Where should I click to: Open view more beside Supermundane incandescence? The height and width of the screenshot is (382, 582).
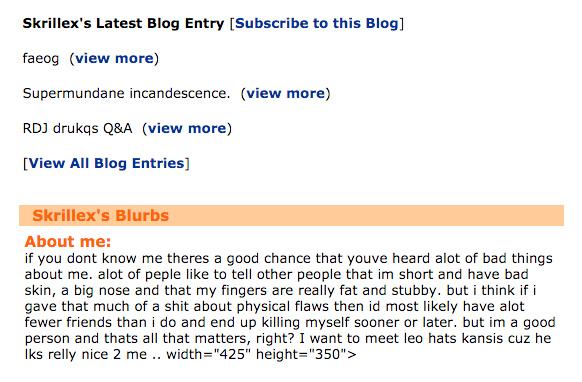pos(286,94)
